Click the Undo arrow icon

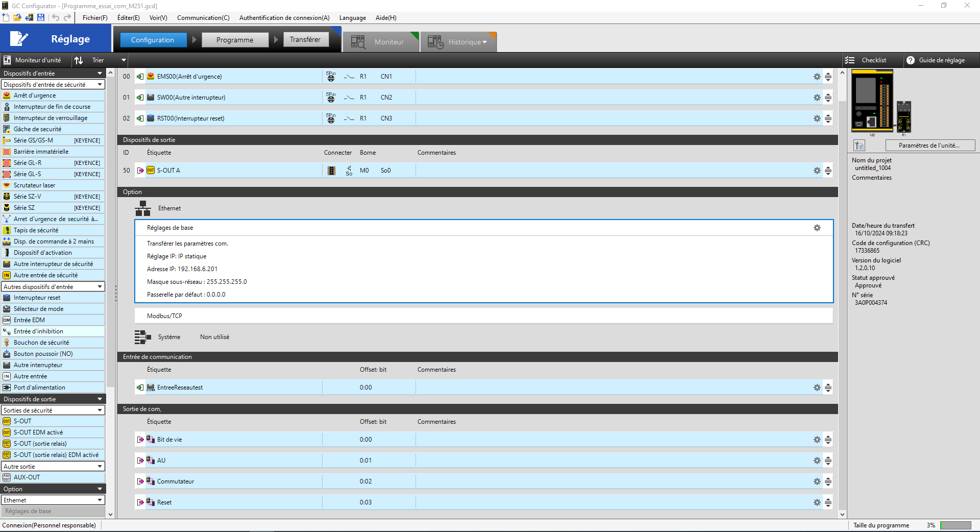pos(56,18)
